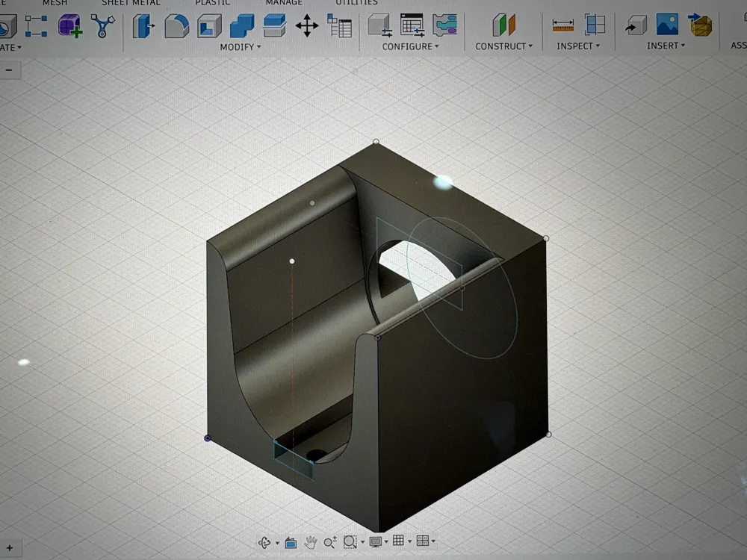
Task: Click the cube's top corner vertex point
Action: tap(376, 141)
